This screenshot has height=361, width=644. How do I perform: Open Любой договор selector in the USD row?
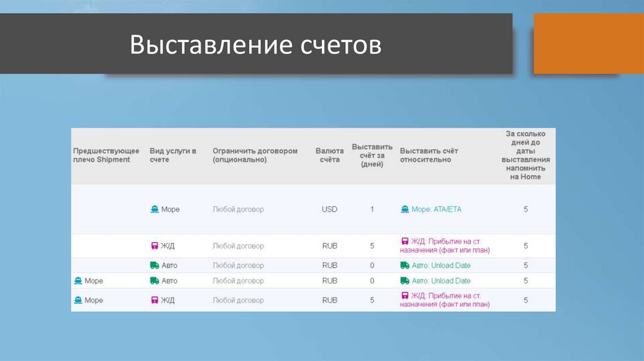point(238,209)
